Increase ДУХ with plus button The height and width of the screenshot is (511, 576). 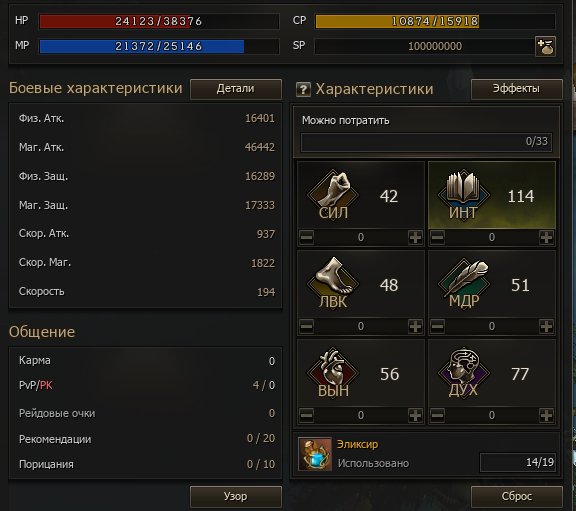pos(546,415)
